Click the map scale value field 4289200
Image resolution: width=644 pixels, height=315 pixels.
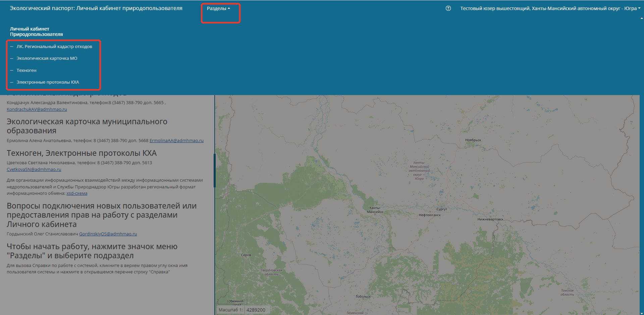pyautogui.click(x=256, y=310)
